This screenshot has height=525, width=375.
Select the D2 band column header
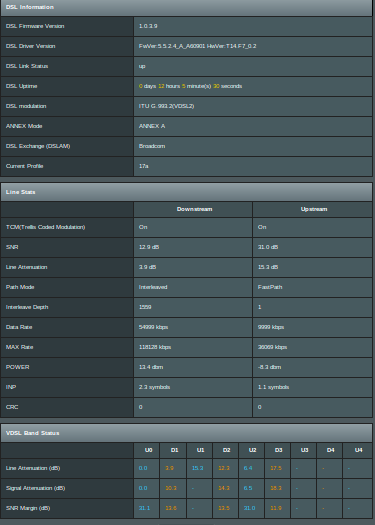(226, 450)
